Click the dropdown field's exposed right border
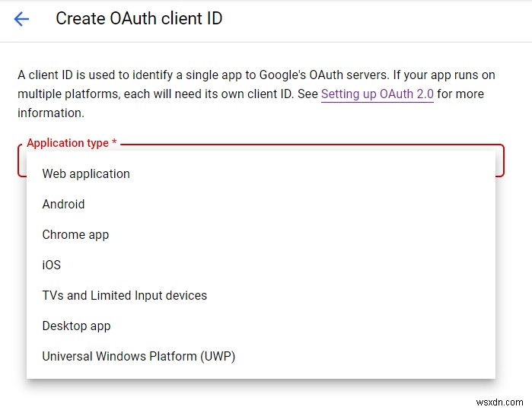 (503, 161)
